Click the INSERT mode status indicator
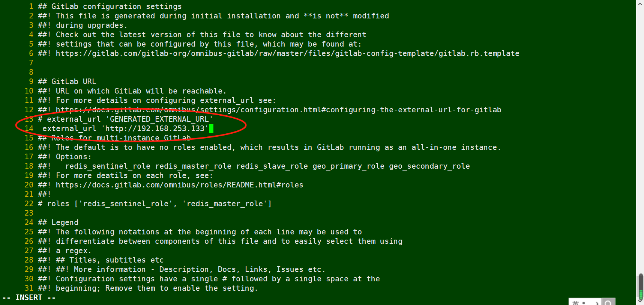Image resolution: width=644 pixels, height=305 pixels. click(x=29, y=297)
